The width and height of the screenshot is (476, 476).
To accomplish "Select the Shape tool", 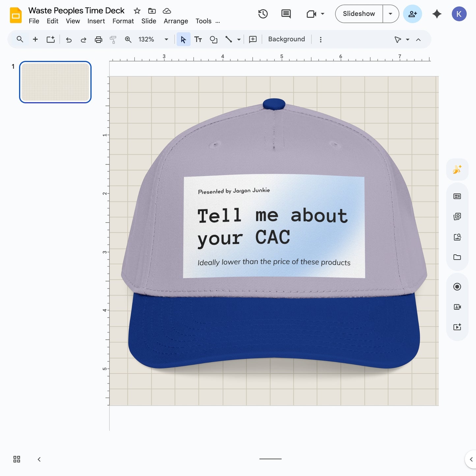I will (x=213, y=39).
